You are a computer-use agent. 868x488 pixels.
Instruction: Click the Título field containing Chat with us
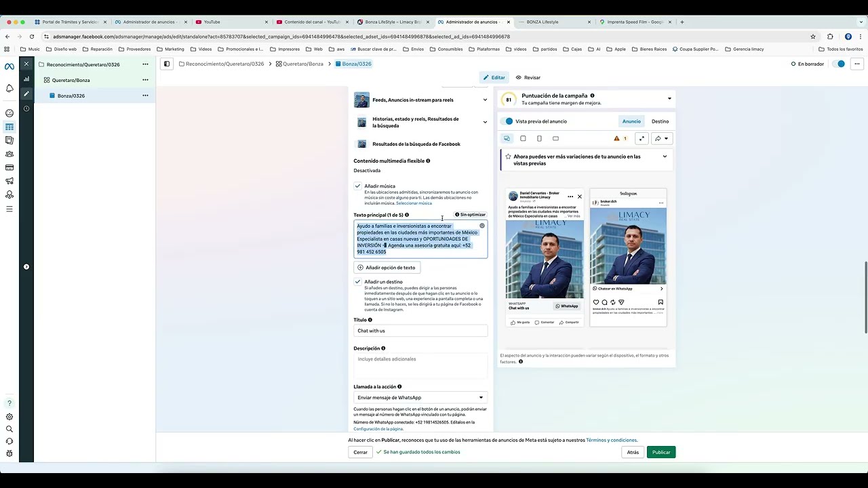tap(420, 331)
